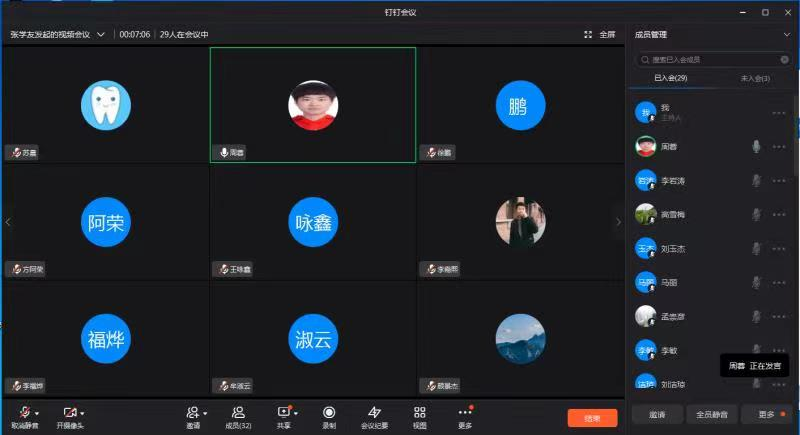Viewport: 800px width, 435px height.
Task: Start screen sharing with the 共享 icon
Action: click(284, 412)
